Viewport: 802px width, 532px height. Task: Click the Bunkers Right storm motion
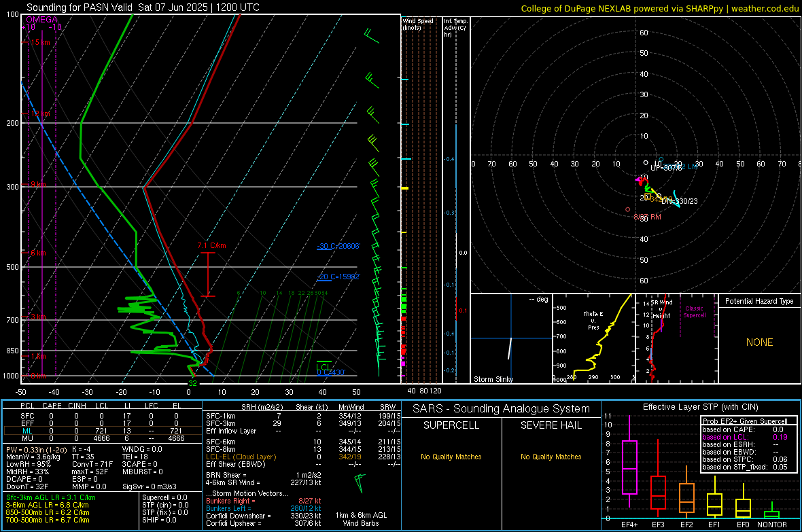(x=264, y=501)
